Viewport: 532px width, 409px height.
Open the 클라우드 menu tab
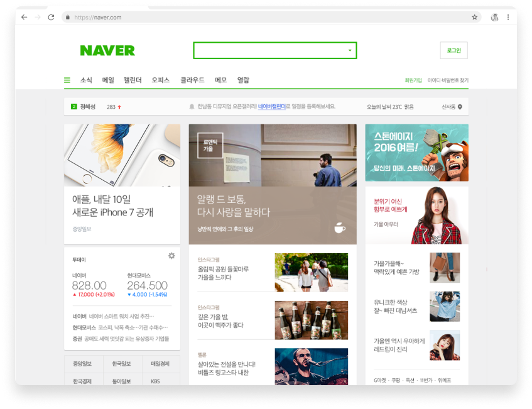coord(192,80)
